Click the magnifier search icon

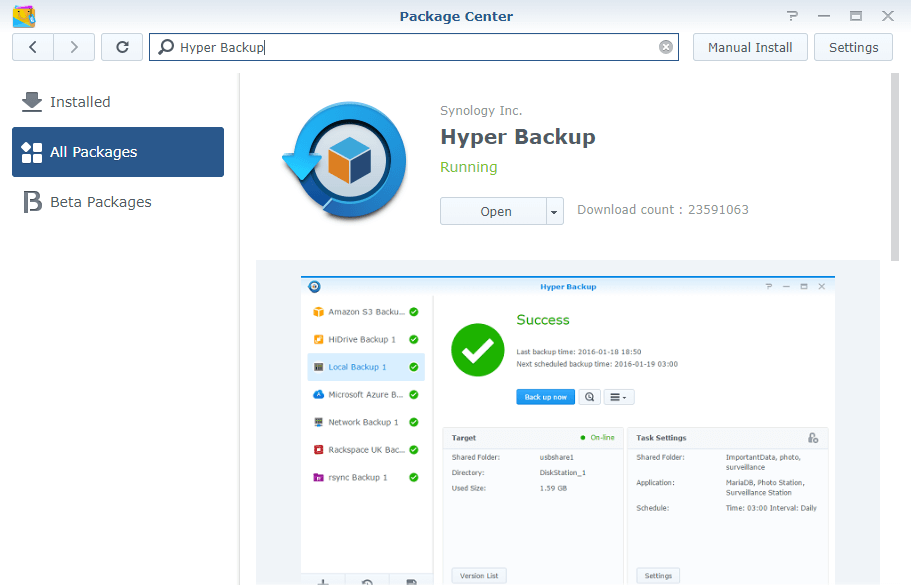coord(166,46)
